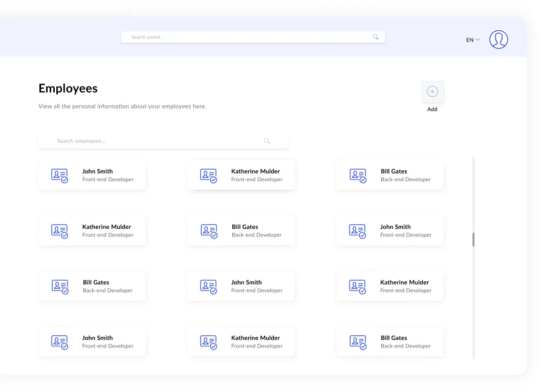Open the user profile avatar icon
The image size is (544, 392).
(498, 39)
